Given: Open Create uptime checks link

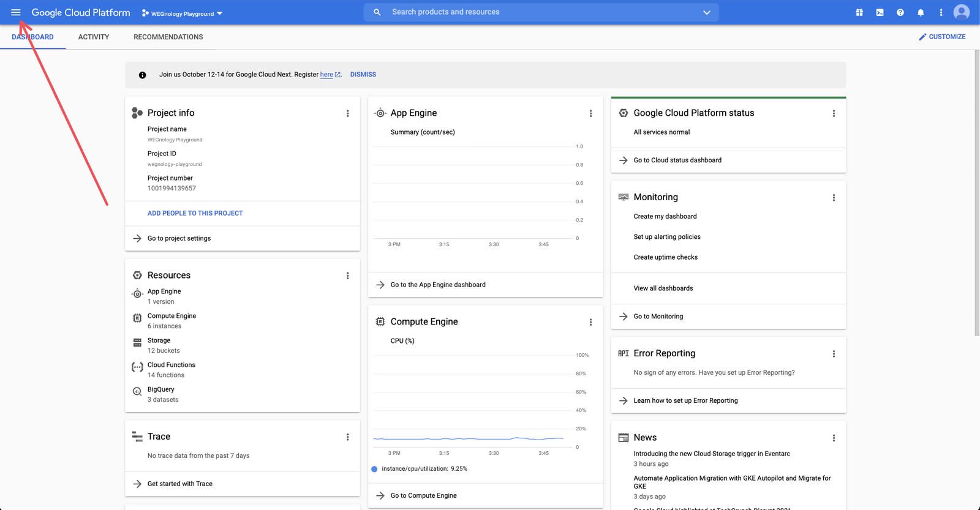Looking at the screenshot, I should [666, 257].
